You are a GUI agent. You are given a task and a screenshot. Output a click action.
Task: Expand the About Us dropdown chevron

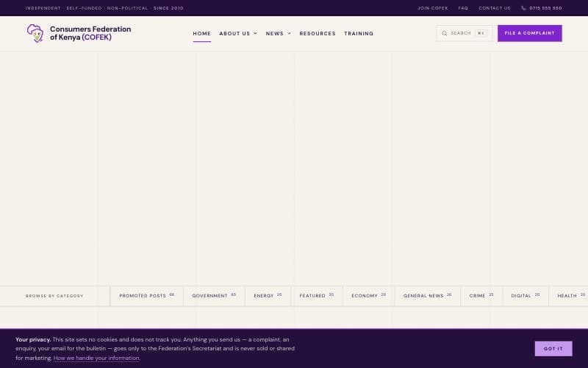click(x=255, y=33)
